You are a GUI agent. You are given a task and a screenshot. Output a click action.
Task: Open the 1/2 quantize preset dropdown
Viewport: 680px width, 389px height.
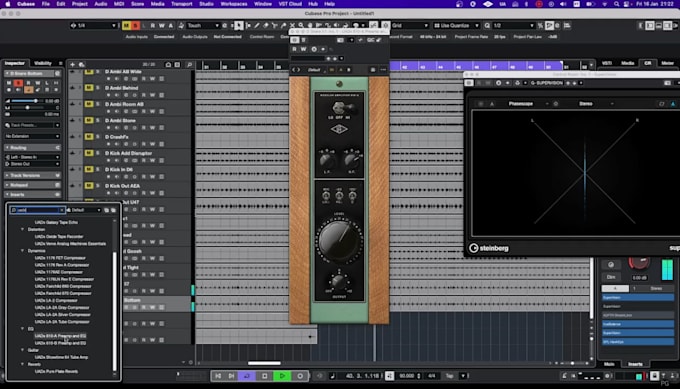tap(513, 26)
